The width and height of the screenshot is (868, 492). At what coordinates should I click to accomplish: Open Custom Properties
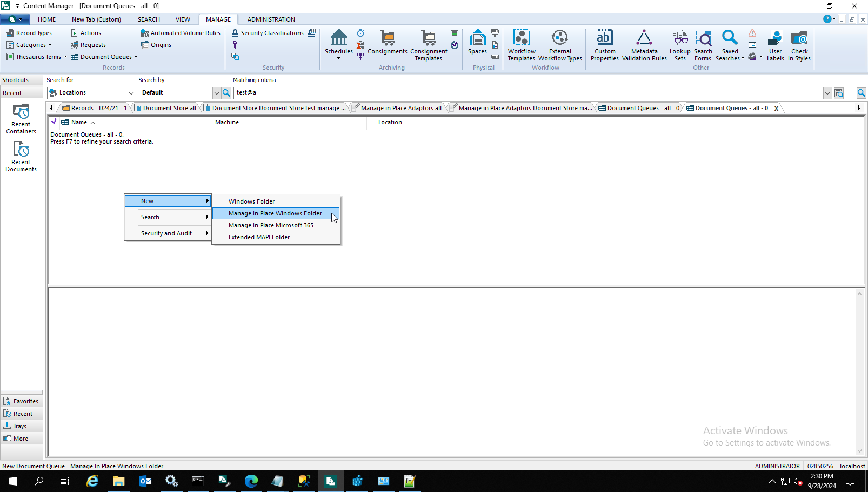click(x=605, y=45)
